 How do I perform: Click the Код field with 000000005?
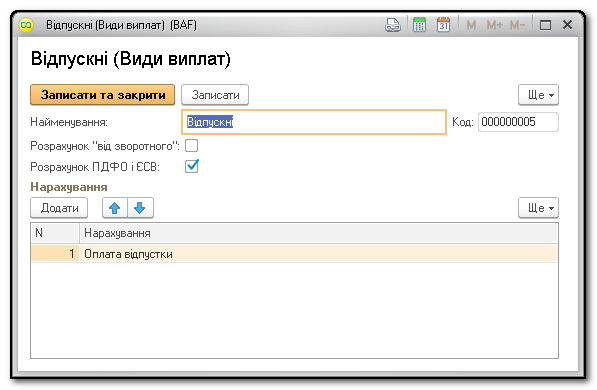tap(518, 122)
